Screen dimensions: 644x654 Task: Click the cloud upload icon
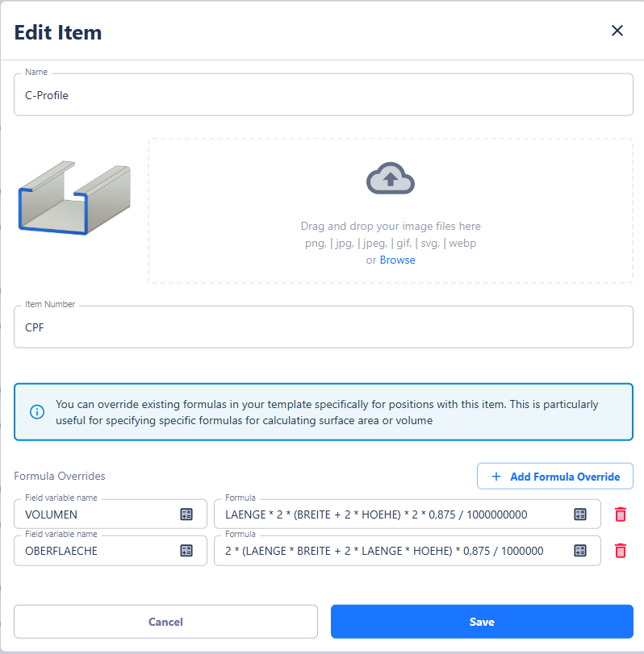point(391,179)
